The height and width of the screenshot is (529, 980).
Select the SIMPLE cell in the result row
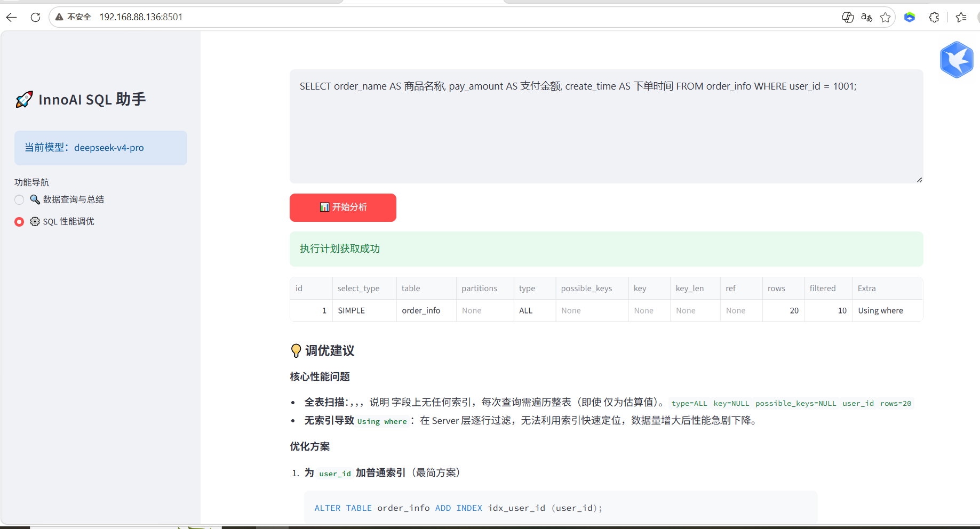[364, 310]
